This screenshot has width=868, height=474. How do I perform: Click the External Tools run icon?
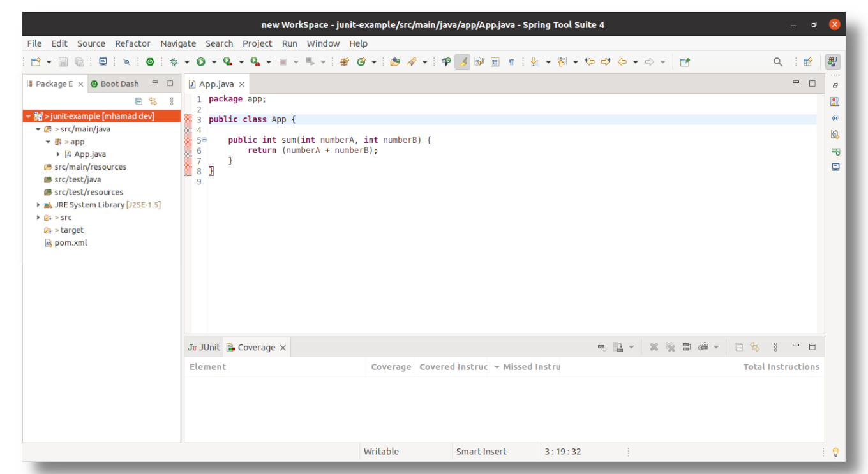[x=255, y=62]
